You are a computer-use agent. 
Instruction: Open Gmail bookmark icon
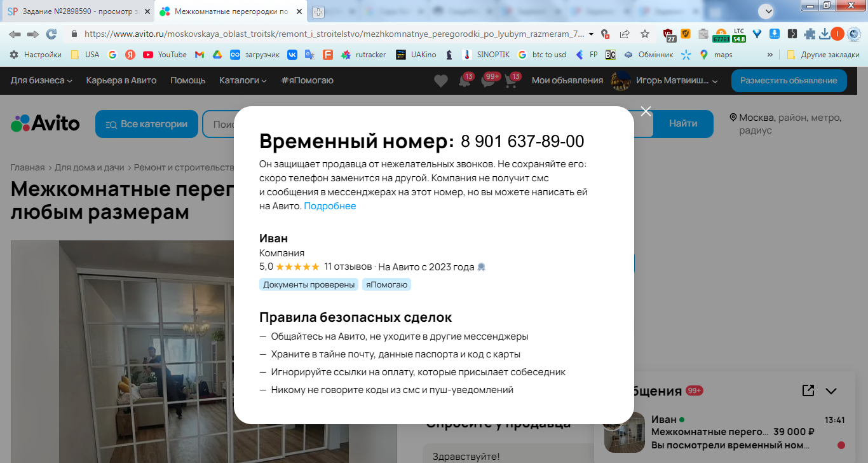(200, 55)
